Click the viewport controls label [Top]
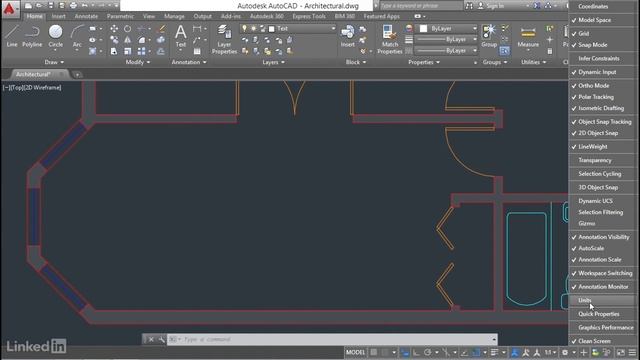Screen dimensions: 640x360 18,87
